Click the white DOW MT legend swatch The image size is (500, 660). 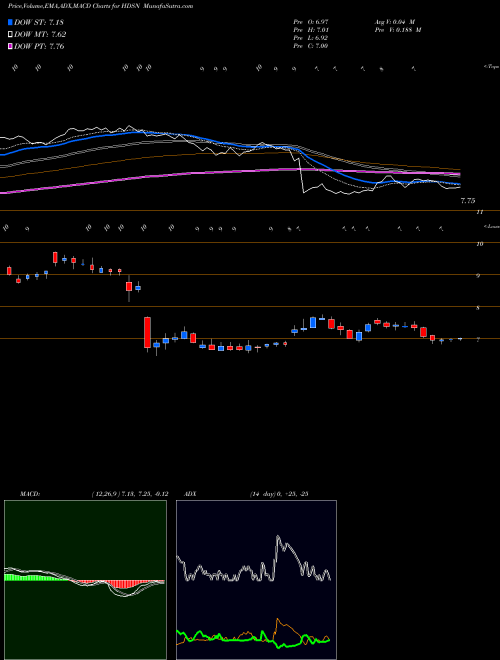(11, 35)
